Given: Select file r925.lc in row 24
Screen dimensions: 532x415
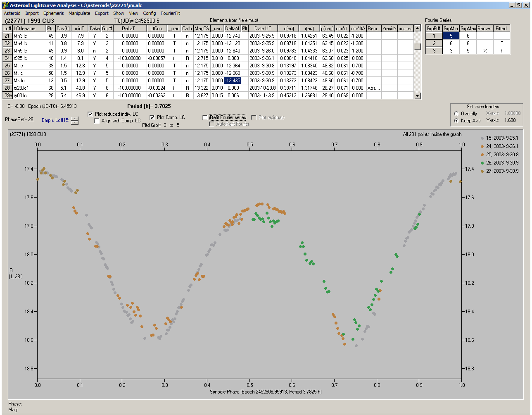Looking at the screenshot, I should (x=28, y=58).
